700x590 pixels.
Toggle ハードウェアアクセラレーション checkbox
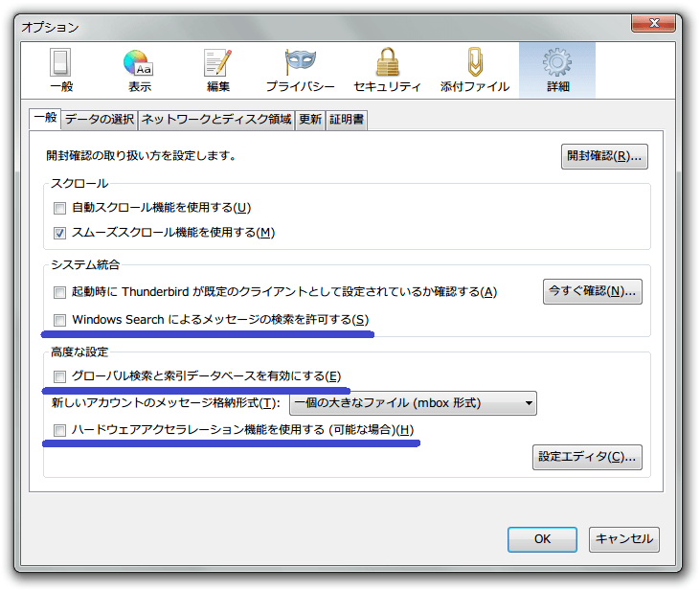59,431
